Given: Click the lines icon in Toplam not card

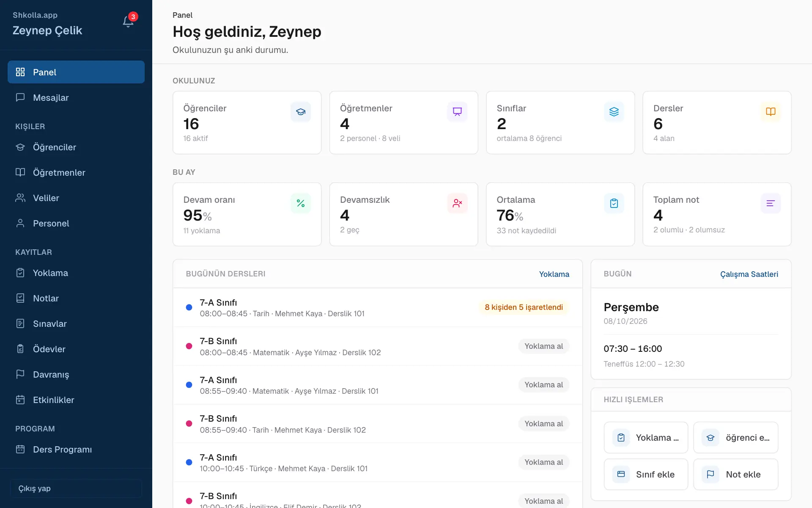Looking at the screenshot, I should point(771,203).
